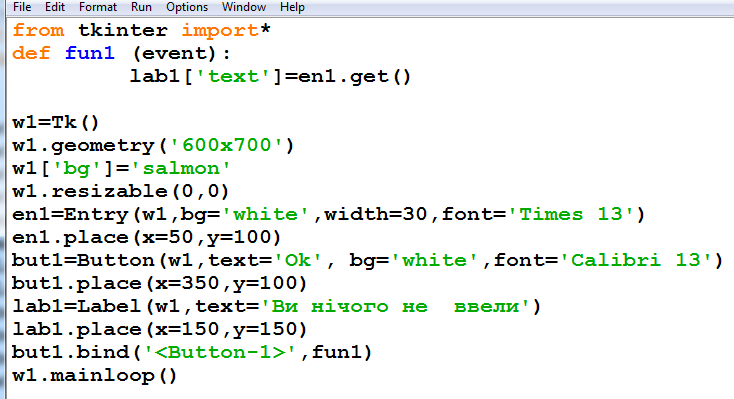Open the Run menu
The image size is (734, 399).
(141, 7)
